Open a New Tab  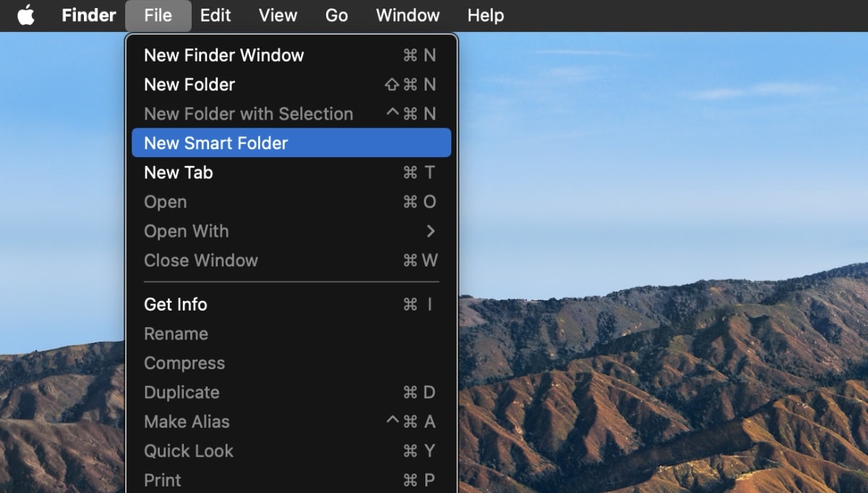(x=178, y=172)
